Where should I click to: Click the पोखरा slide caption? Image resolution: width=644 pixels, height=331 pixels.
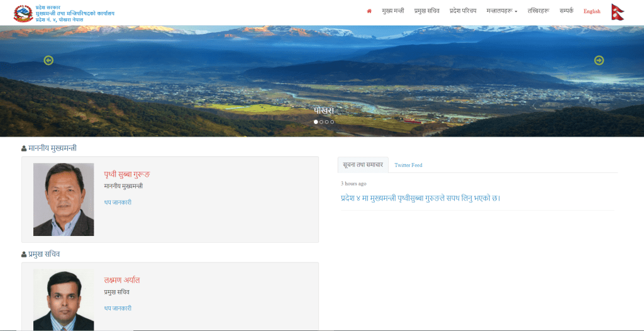[324, 111]
